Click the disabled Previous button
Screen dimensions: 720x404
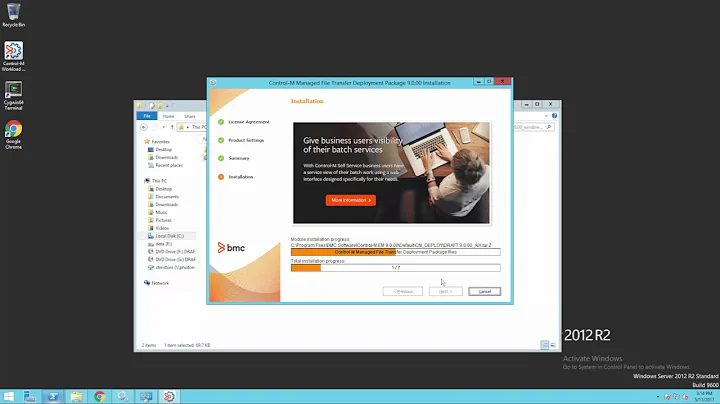403,292
